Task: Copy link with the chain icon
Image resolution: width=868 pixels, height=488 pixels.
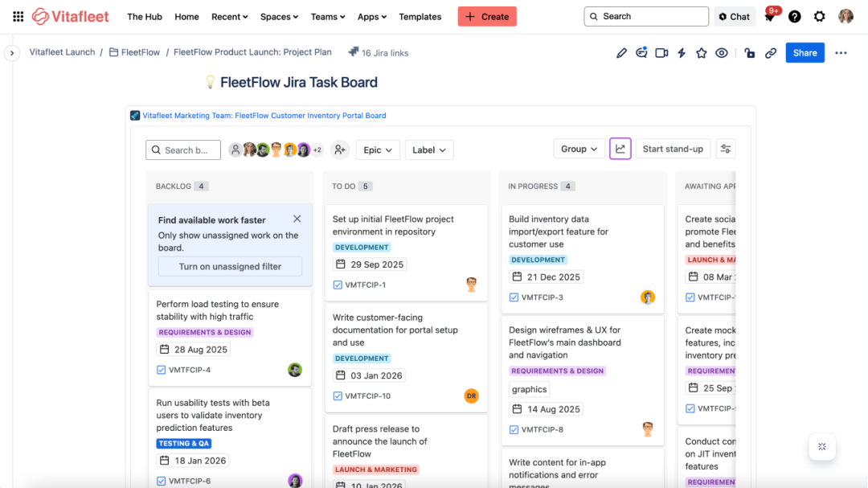Action: (771, 53)
